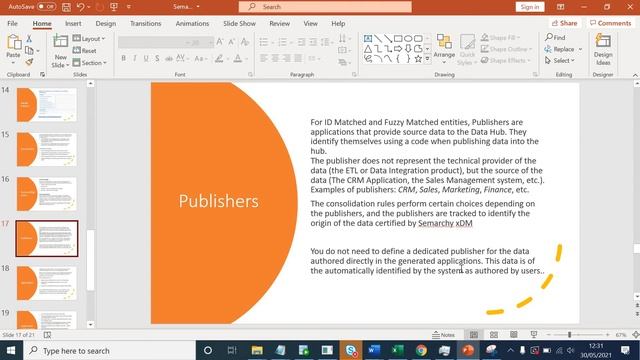Select the star shape

click(x=418, y=59)
